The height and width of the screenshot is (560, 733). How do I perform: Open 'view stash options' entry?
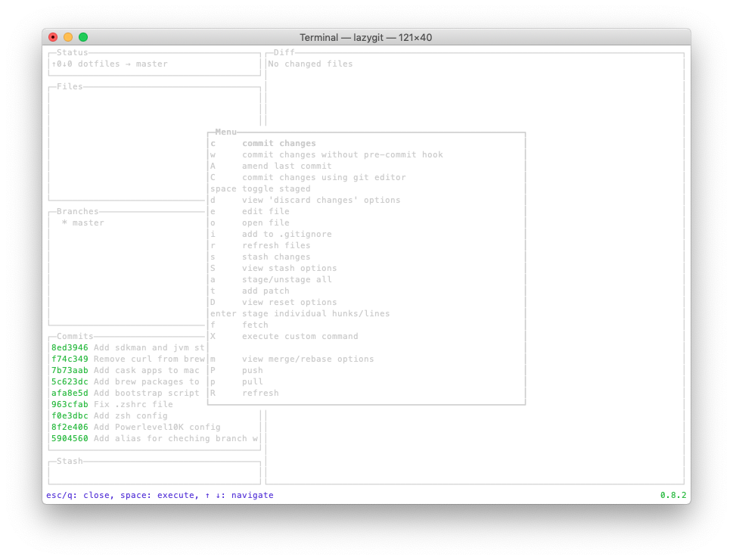(x=366, y=268)
